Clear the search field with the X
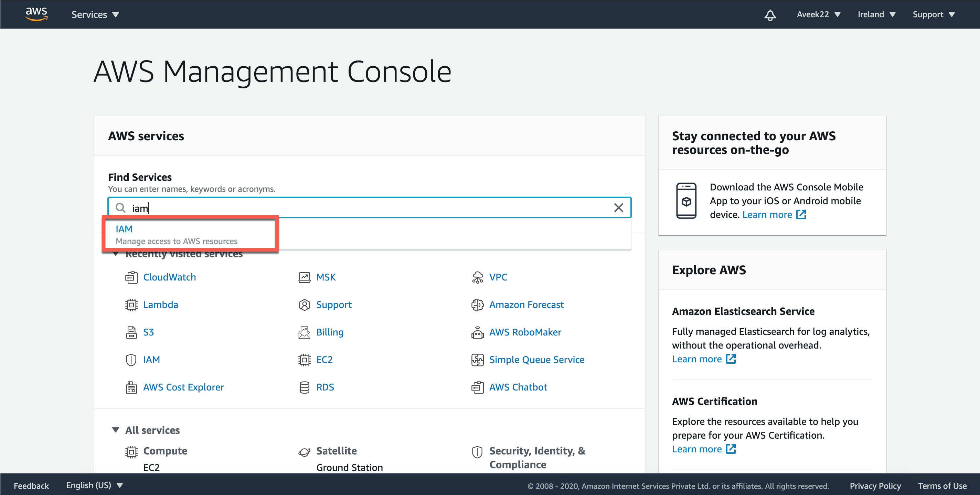This screenshot has height=495, width=980. (x=618, y=208)
